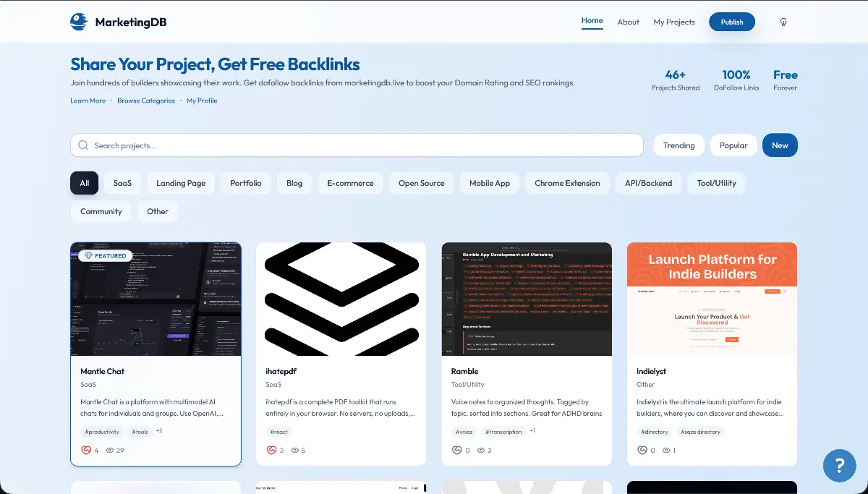Open the About page
This screenshot has height=494, width=868.
coord(628,22)
